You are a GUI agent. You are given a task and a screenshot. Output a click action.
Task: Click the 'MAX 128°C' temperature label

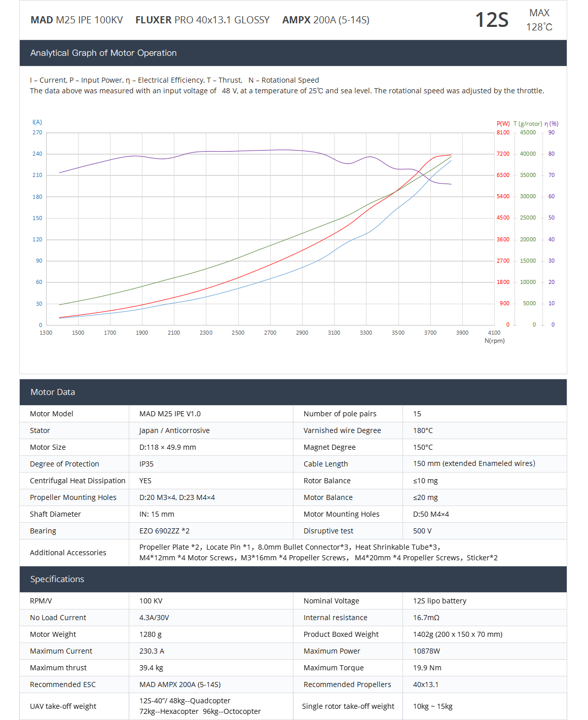coord(539,20)
